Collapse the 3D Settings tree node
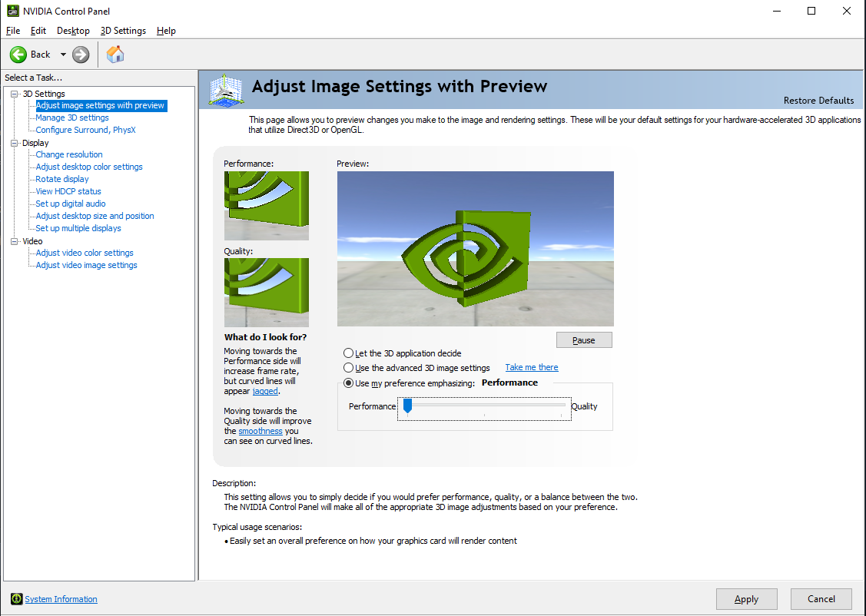This screenshot has height=616, width=866. pyautogui.click(x=15, y=94)
